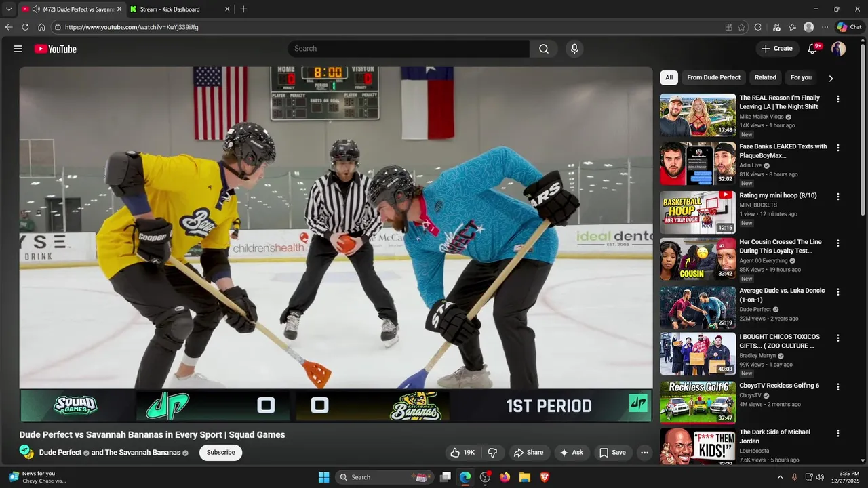The image size is (868, 488).
Task: Open options for I BOUGHT CHICOS TOXICOS
Action: pos(838,338)
